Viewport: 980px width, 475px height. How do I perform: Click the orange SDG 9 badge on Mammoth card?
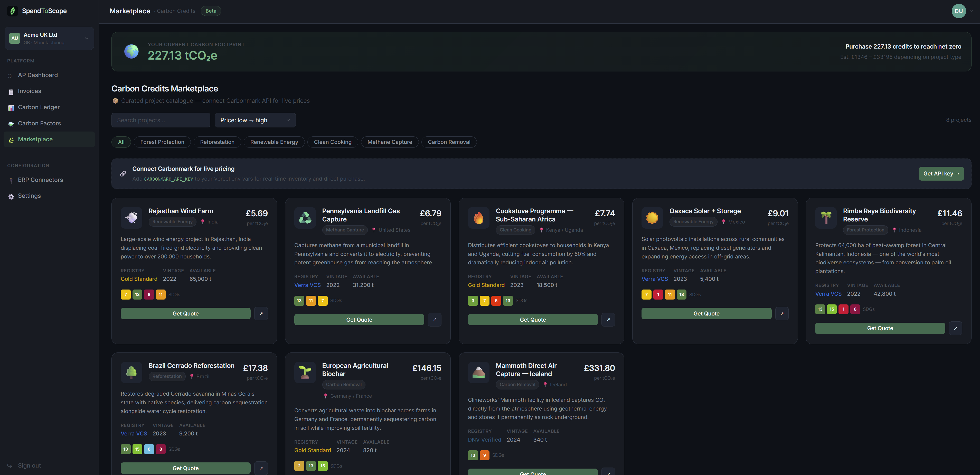point(484,455)
